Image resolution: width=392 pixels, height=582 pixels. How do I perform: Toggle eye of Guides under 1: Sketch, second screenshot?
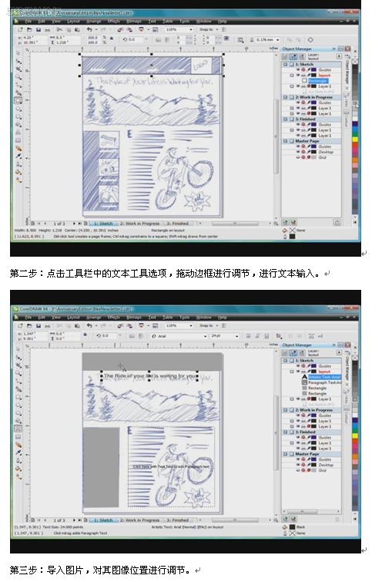[x=297, y=366]
